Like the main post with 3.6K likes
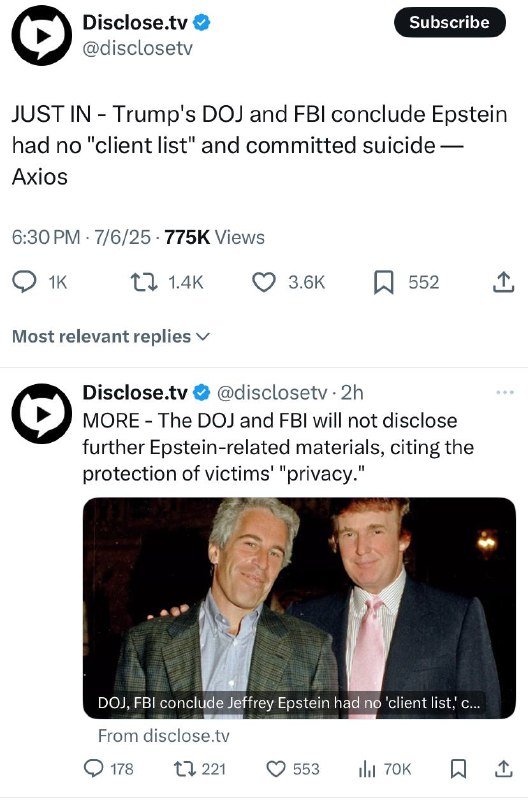528x800 pixels. [x=264, y=282]
